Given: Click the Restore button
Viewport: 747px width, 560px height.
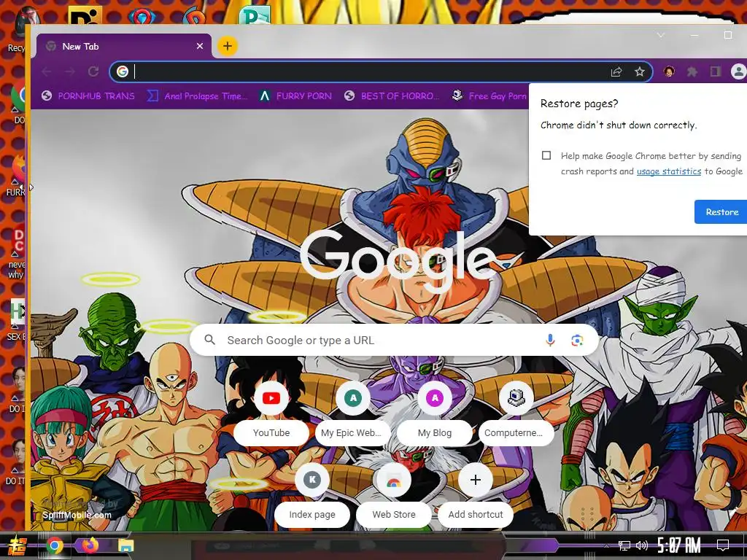Looking at the screenshot, I should tap(721, 212).
